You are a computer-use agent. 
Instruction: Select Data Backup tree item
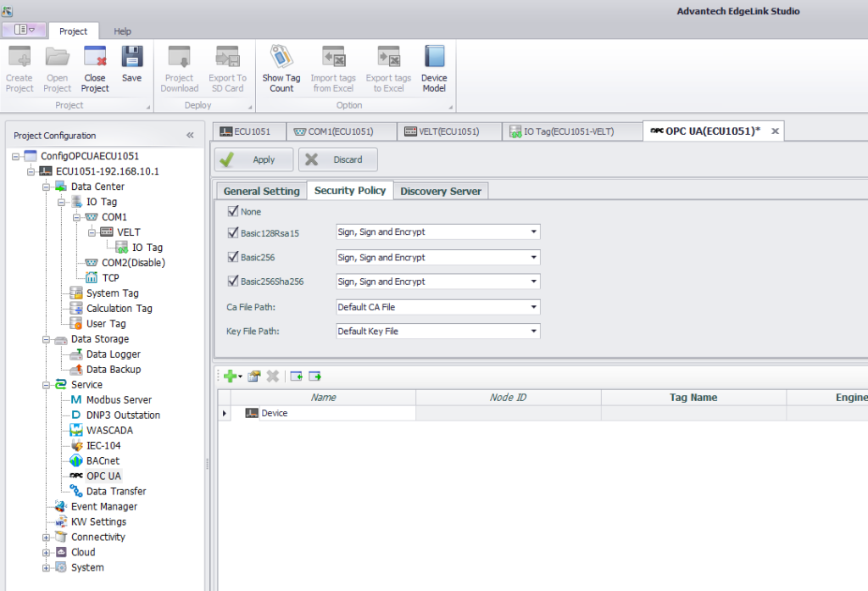coord(113,370)
